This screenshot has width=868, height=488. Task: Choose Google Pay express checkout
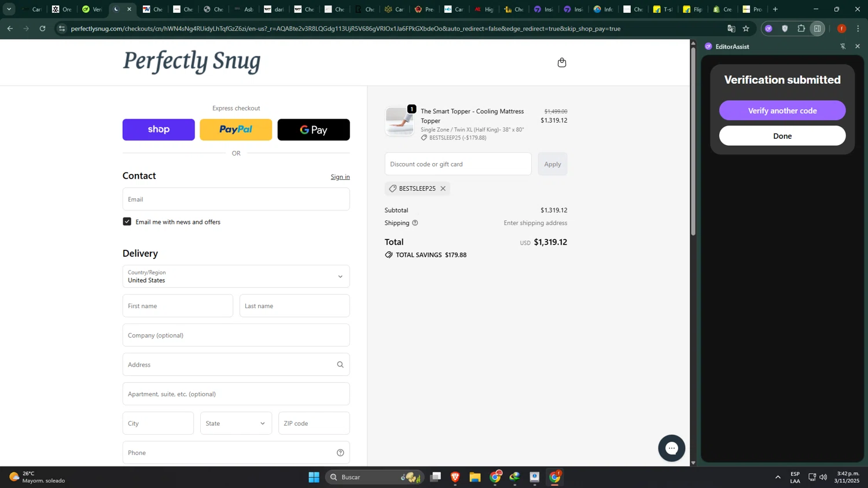click(314, 130)
